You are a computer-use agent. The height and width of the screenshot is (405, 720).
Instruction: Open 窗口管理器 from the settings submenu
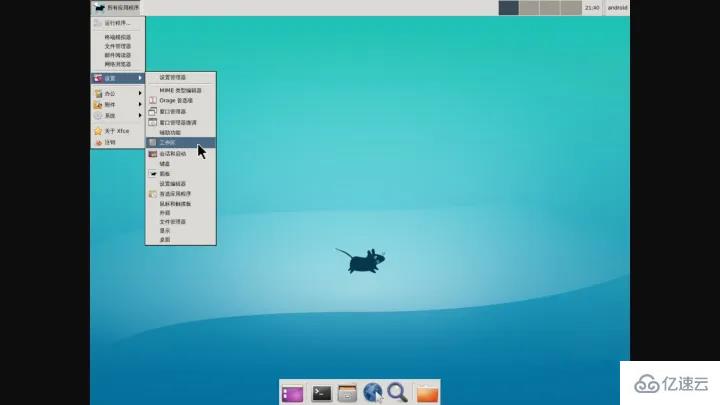tap(178, 111)
